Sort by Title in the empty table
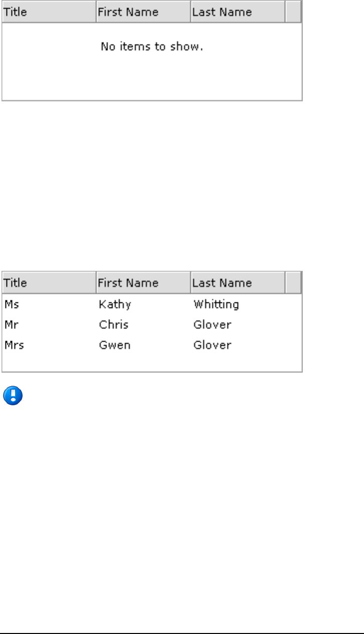The image size is (364, 634). point(49,12)
